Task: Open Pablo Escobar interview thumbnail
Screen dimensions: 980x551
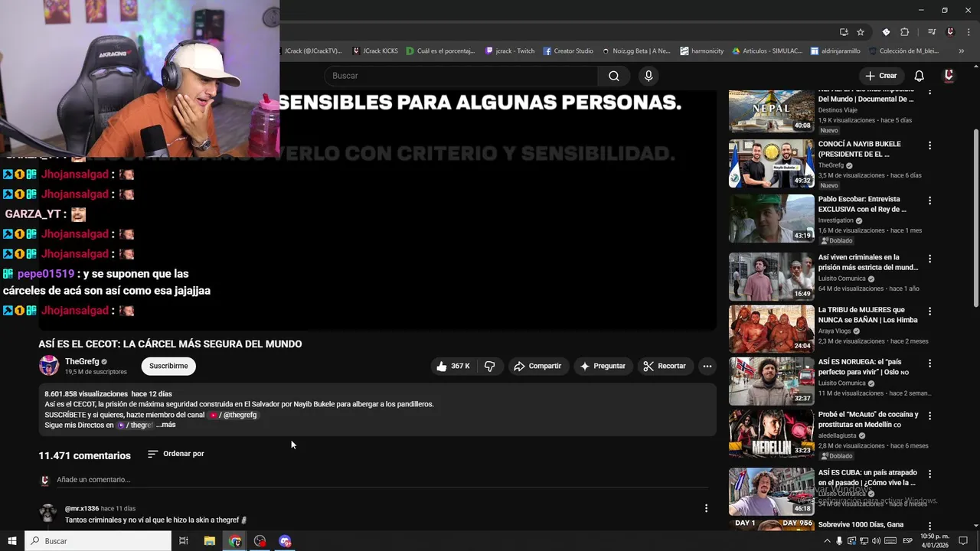Action: [x=771, y=218]
